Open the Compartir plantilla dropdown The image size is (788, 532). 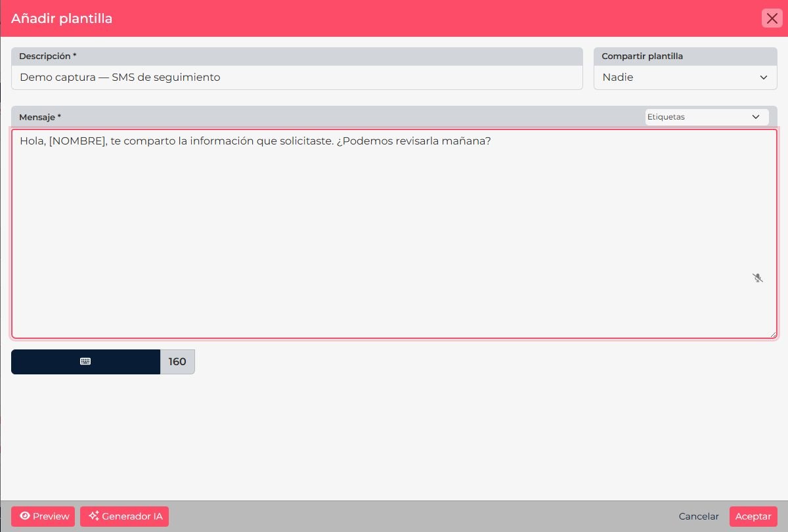(686, 78)
